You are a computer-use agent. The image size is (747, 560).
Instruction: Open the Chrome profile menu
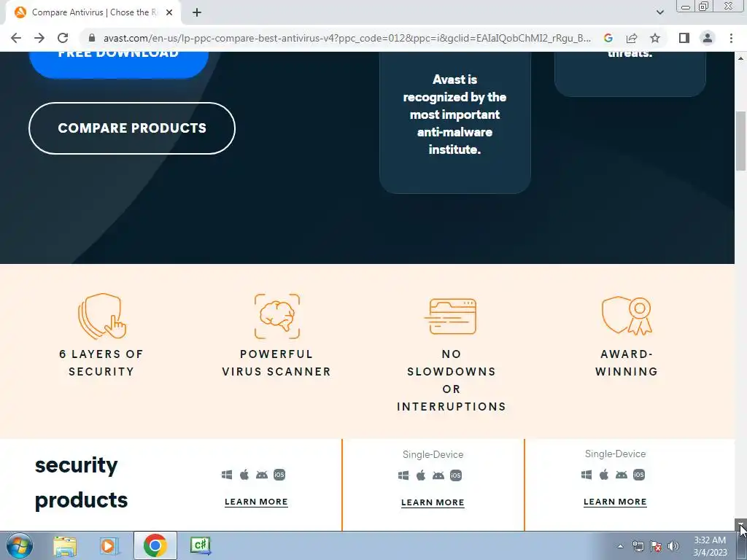[708, 38]
